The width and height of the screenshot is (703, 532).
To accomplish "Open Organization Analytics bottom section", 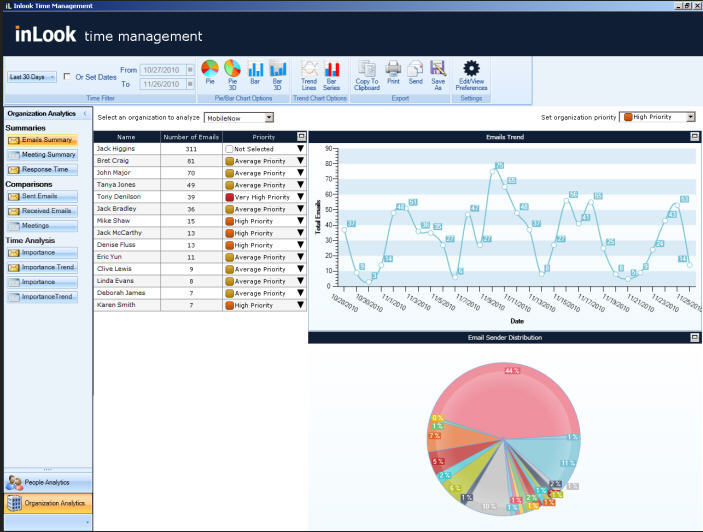I will click(48, 503).
